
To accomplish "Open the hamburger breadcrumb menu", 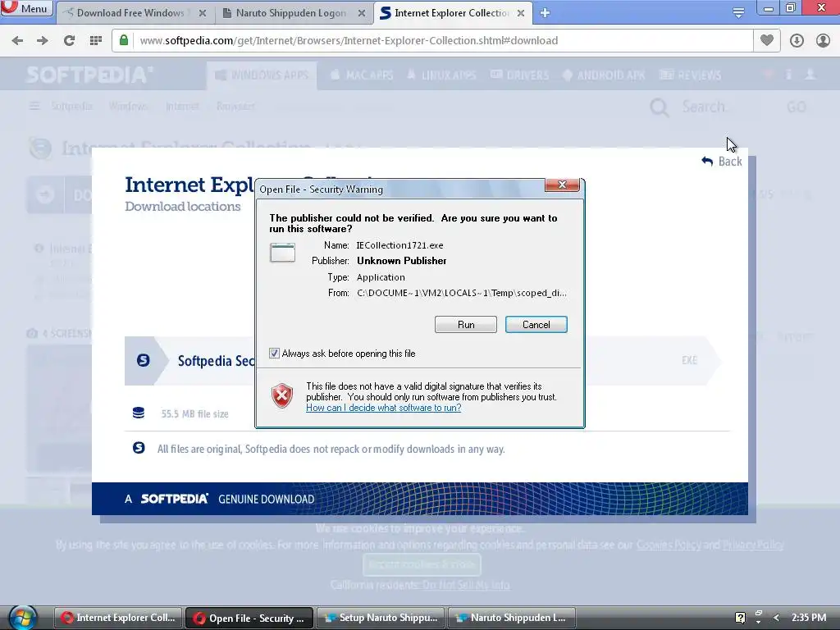I will click(34, 106).
